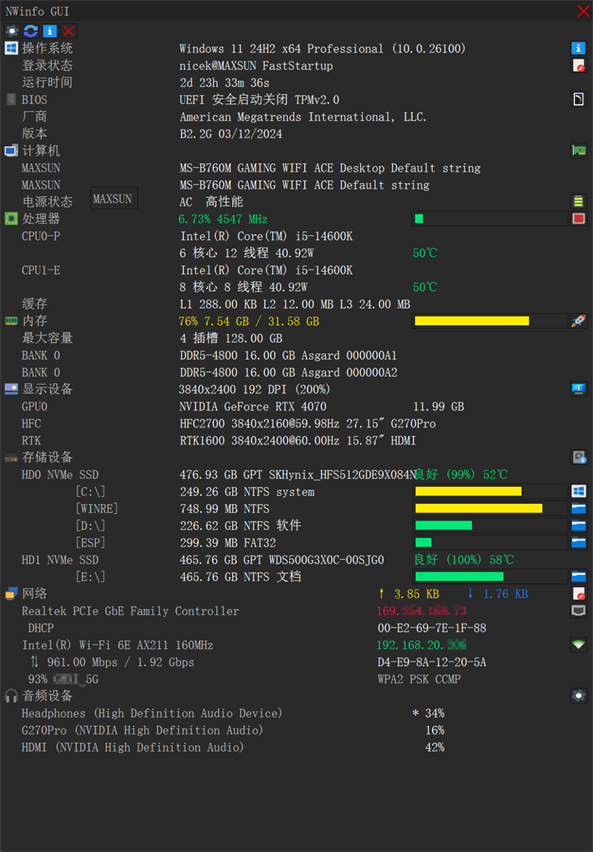Click the network icon beside 网络
This screenshot has height=852, width=593.
[11, 593]
